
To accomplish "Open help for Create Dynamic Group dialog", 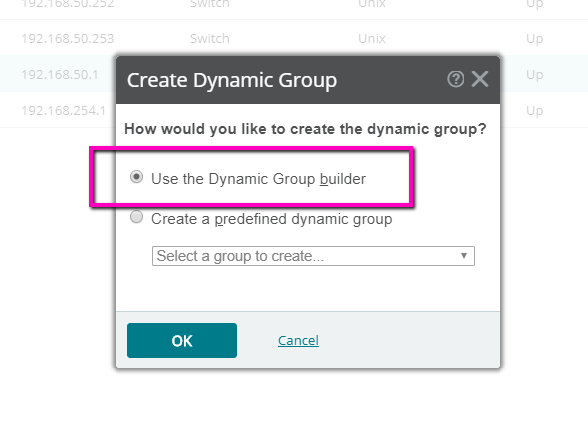I will tap(456, 79).
